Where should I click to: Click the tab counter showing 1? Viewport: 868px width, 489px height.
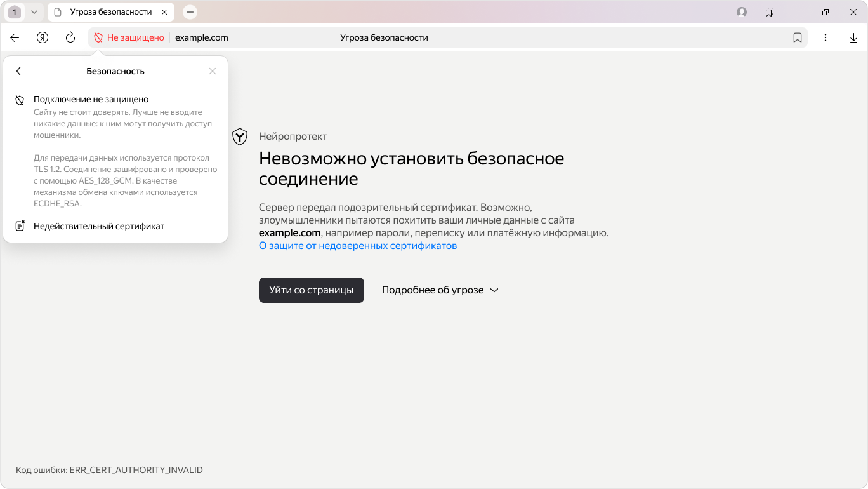click(x=15, y=12)
